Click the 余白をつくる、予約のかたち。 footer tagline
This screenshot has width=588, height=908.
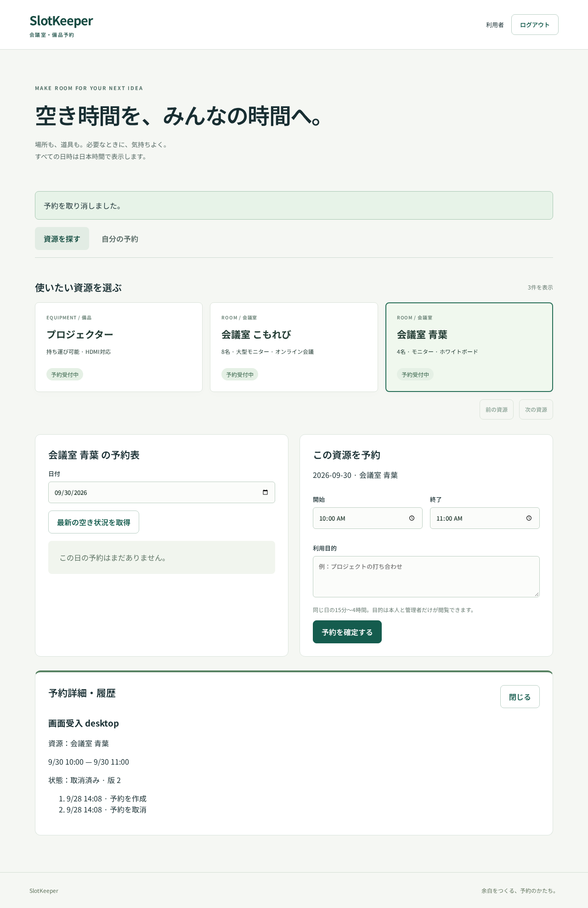tap(520, 891)
